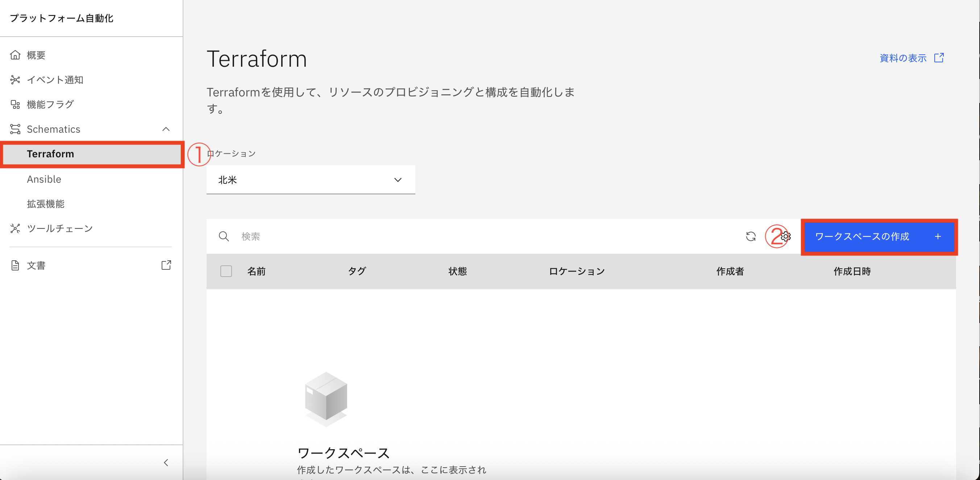The width and height of the screenshot is (980, 480).
Task: Click the external link icon beside 文書
Action: pos(166,265)
